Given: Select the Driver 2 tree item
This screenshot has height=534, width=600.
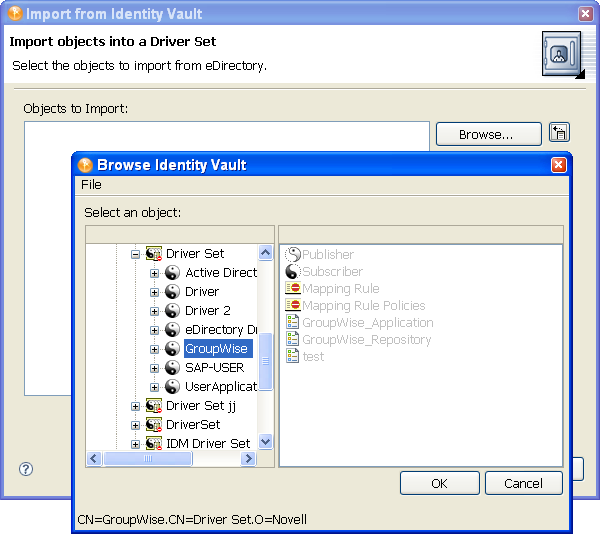Looking at the screenshot, I should [208, 311].
